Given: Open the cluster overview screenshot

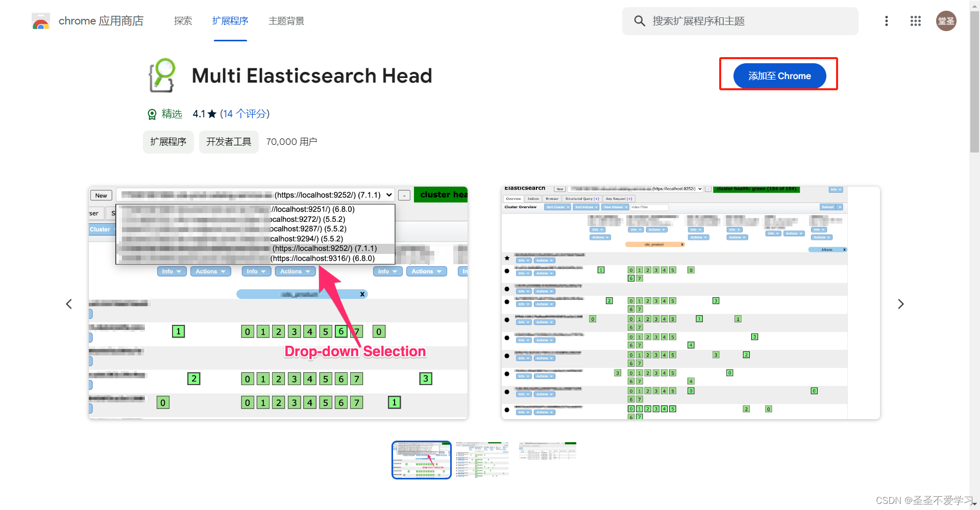Looking at the screenshot, I should pos(691,303).
